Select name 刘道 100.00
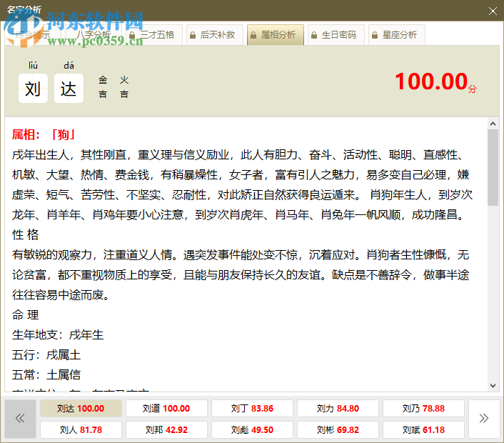 tap(166, 408)
